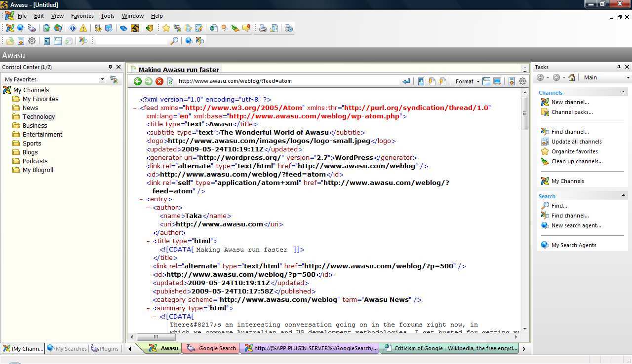Click the gear icon in second toolbar row

32,41
